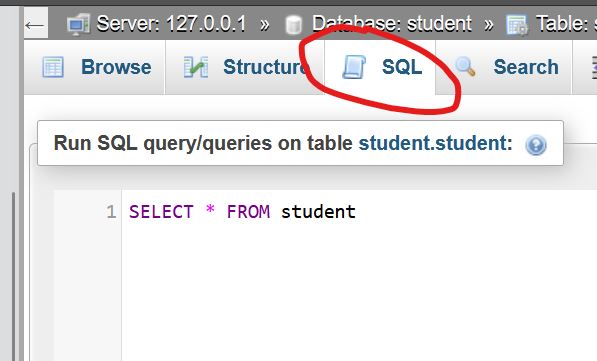Screen dimensions: 597x361
Task: Switch to the Structure tab
Action: (267, 67)
